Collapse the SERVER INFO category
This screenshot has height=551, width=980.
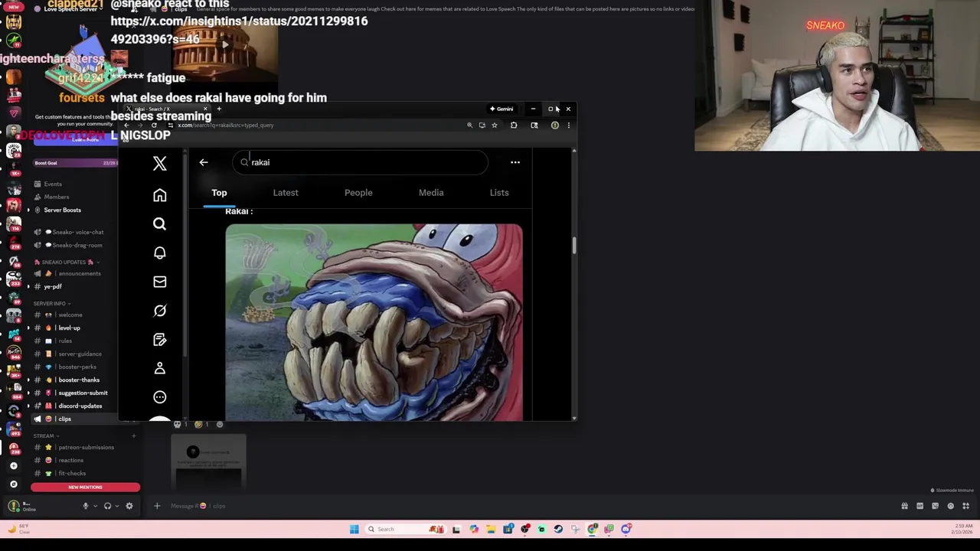(51, 304)
